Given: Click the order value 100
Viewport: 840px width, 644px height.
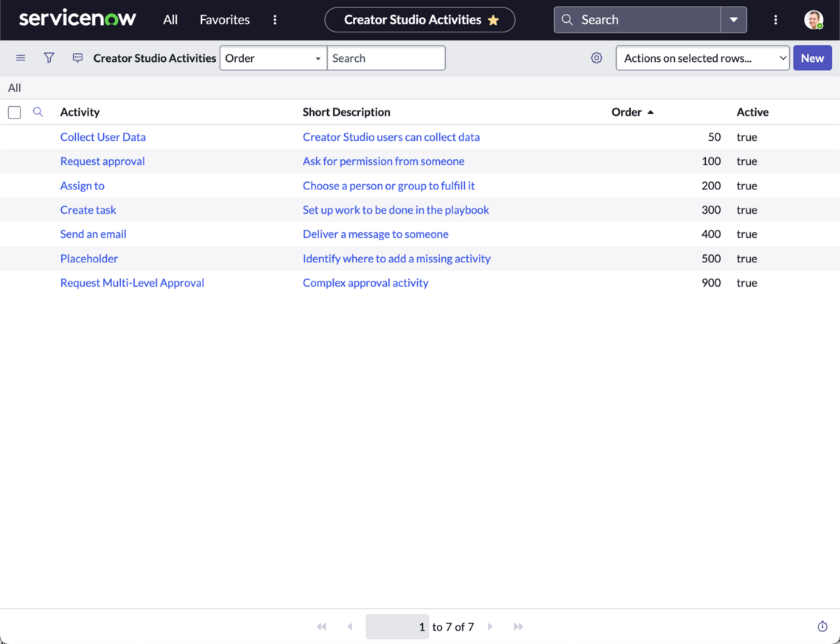Looking at the screenshot, I should (x=711, y=161).
